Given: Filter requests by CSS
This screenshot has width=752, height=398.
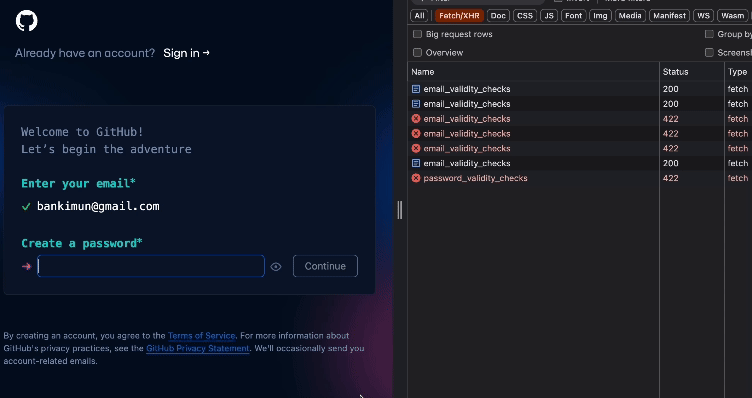Looking at the screenshot, I should pos(525,16).
